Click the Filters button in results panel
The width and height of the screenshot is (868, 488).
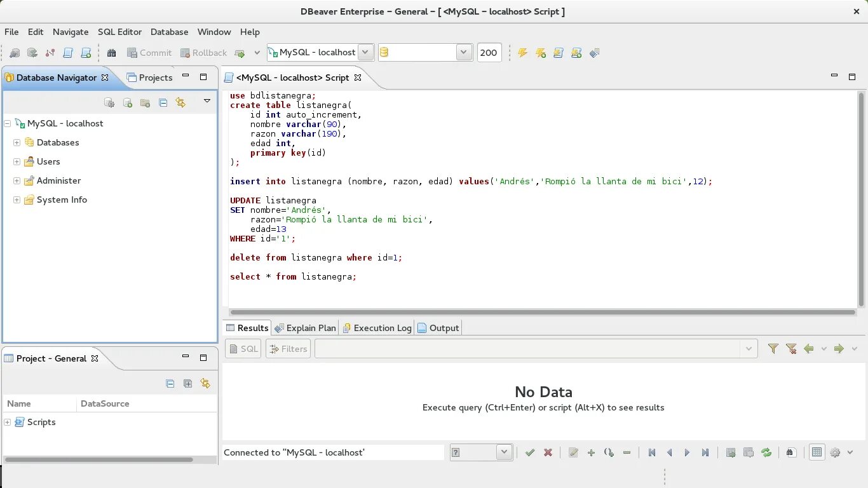pos(288,349)
